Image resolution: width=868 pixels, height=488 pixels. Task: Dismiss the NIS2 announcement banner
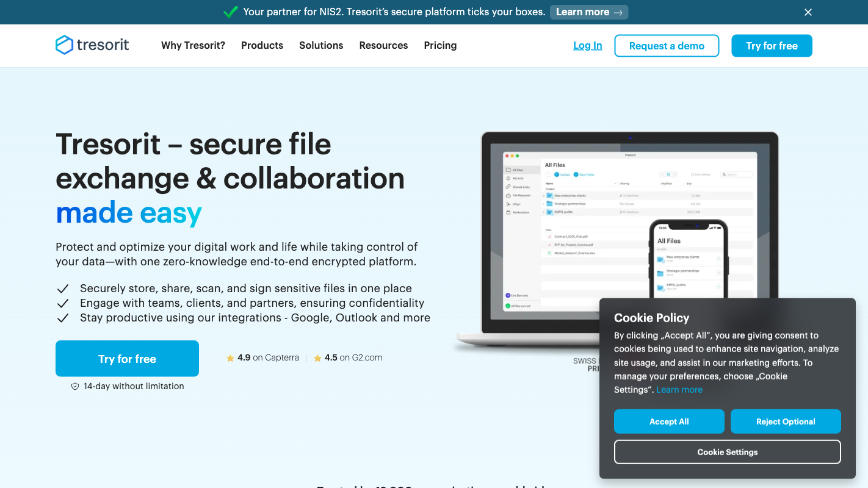tap(808, 12)
